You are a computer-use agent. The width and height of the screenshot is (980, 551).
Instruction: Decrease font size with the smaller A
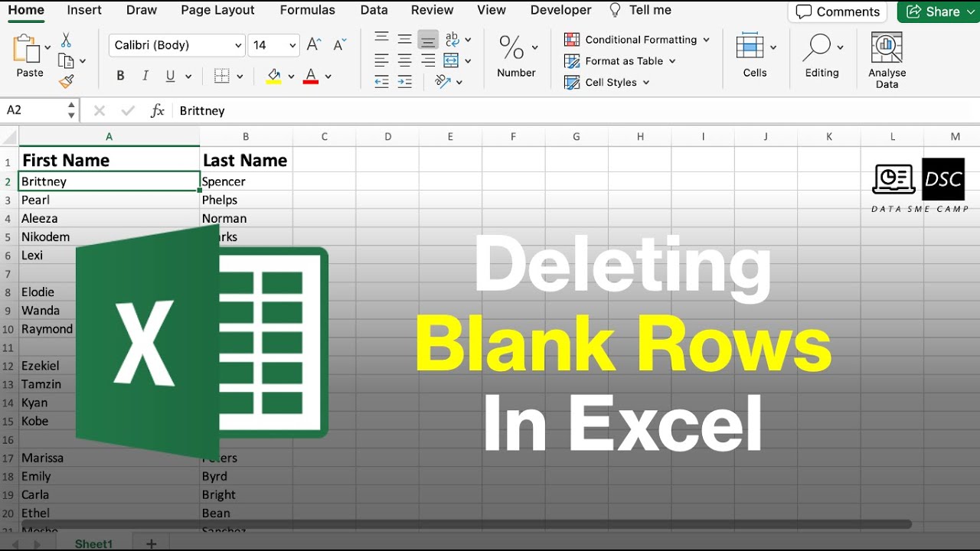340,45
